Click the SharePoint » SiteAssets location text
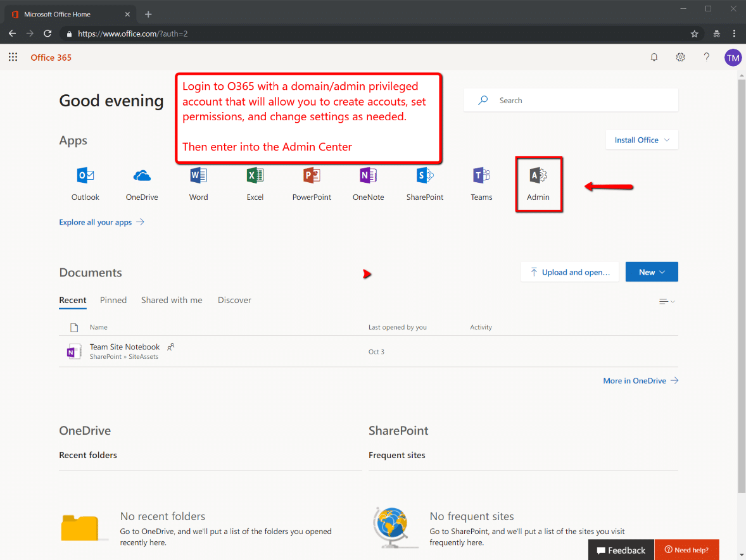This screenshot has width=746, height=560. tap(123, 356)
